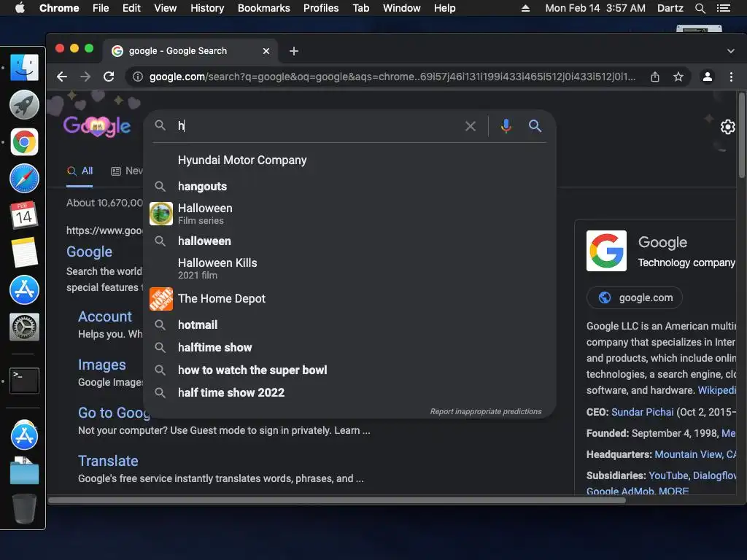Open Chrome from the dock
This screenshot has height=560, width=747.
point(24,142)
